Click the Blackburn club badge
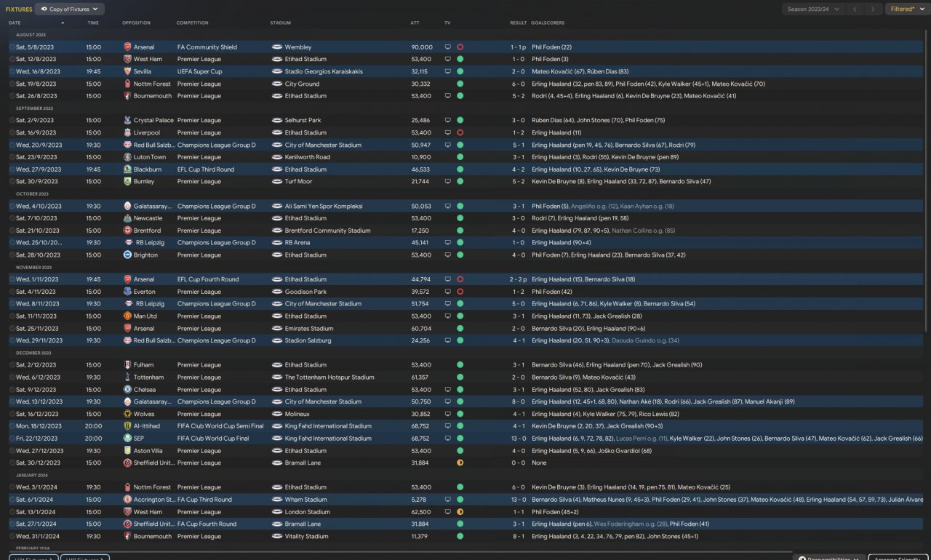 [127, 169]
